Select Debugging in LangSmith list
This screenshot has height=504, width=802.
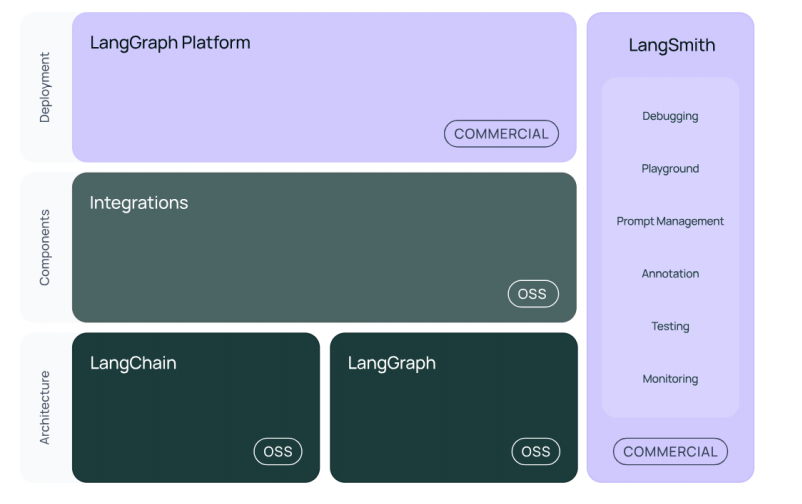pos(670,116)
